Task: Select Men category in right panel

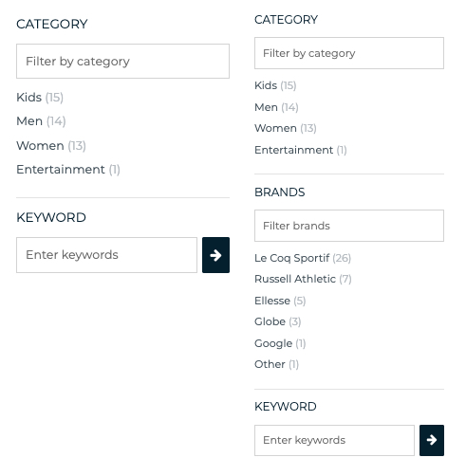Action: [x=276, y=107]
